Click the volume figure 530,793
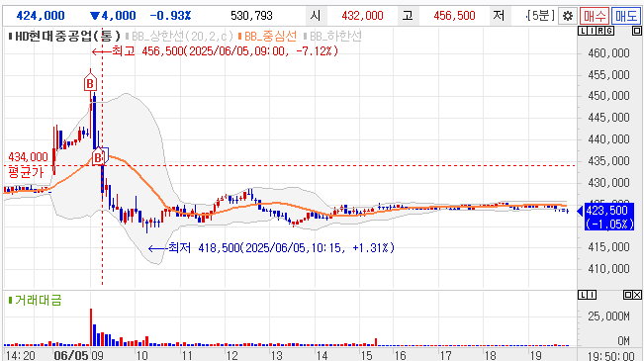The image size is (644, 361). pyautogui.click(x=251, y=16)
